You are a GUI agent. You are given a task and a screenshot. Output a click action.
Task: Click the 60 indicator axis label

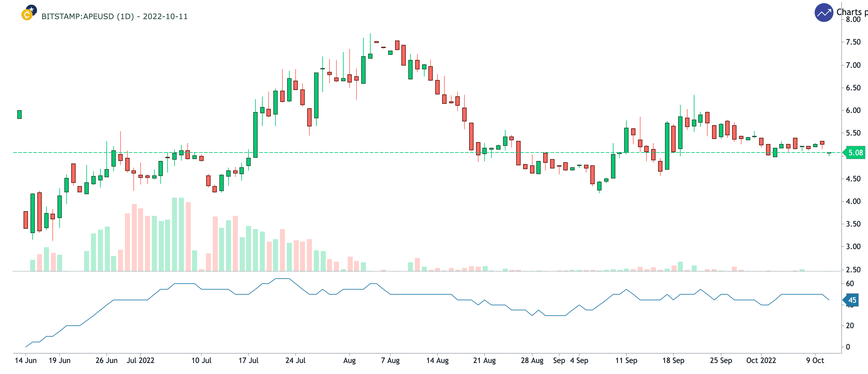point(850,284)
